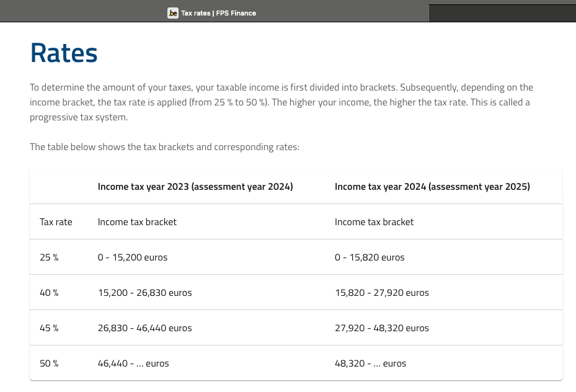Viewport: 576px width, 392px height.
Task: Click the sentence 'The table below shows the tax brackets'
Action: tap(164, 147)
